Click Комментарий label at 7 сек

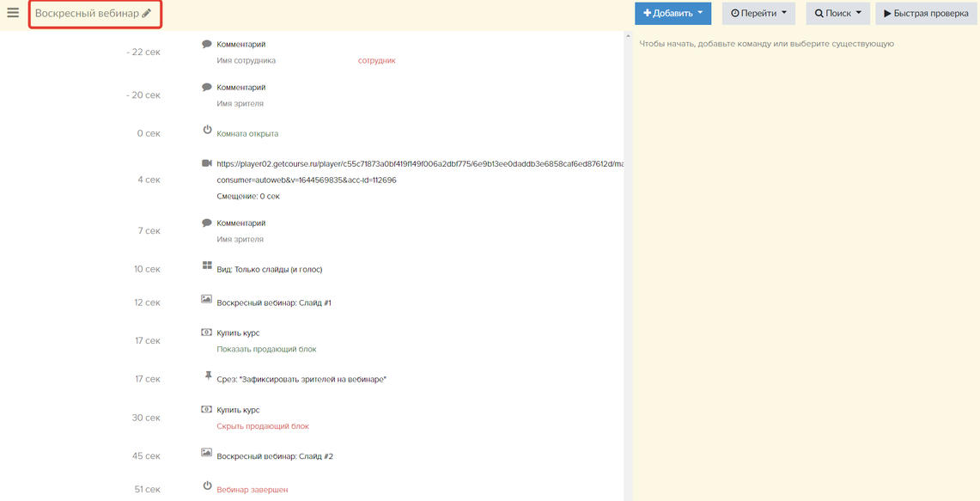(241, 223)
